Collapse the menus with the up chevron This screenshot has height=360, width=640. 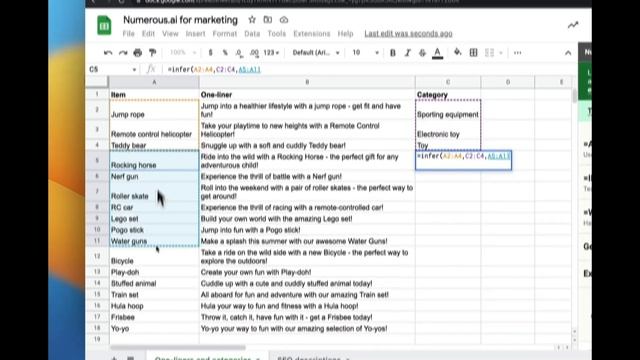pyautogui.click(x=568, y=53)
